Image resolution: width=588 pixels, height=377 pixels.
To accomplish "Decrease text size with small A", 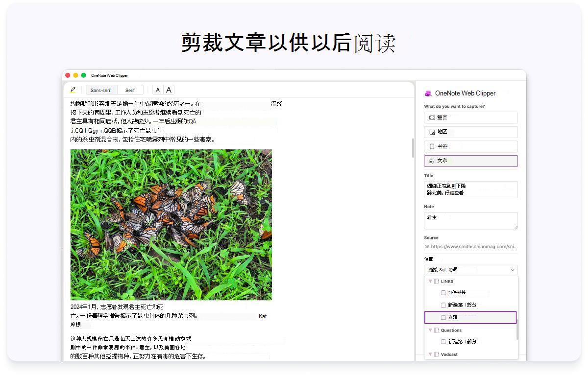I will (x=158, y=90).
